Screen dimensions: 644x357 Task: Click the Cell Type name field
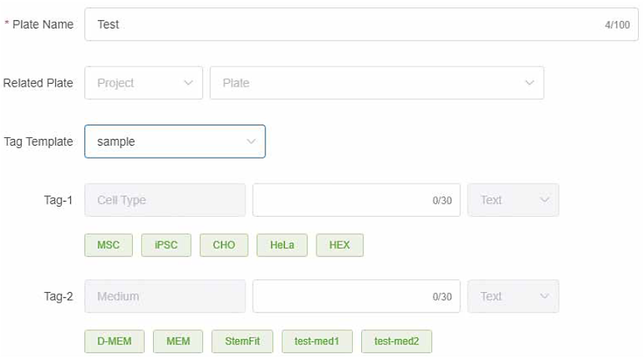pos(165,200)
